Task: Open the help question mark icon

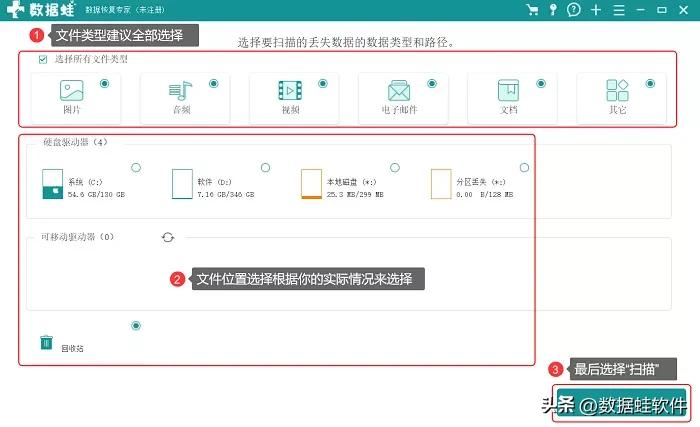Action: click(x=574, y=9)
